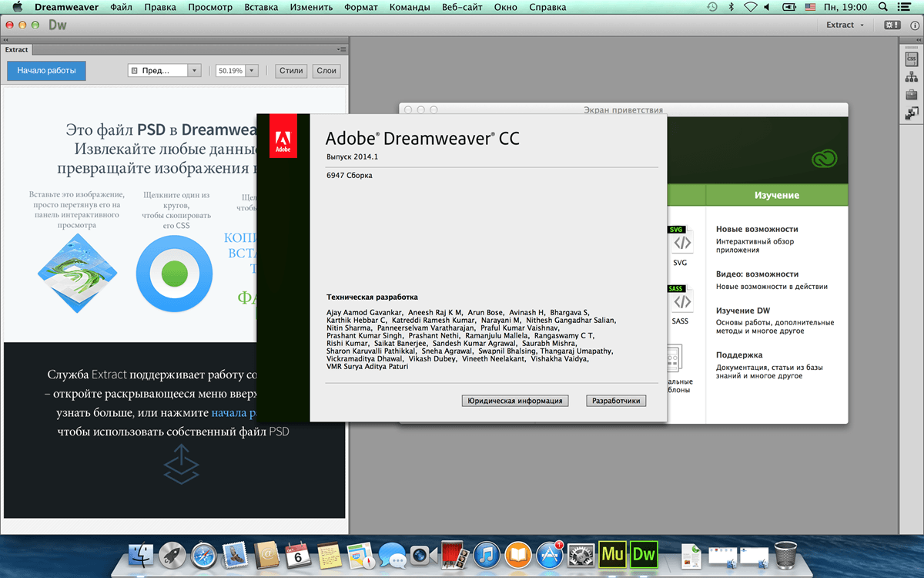The height and width of the screenshot is (578, 924).
Task: Click the "Выпуск 2014.1" version text
Action: point(353,156)
